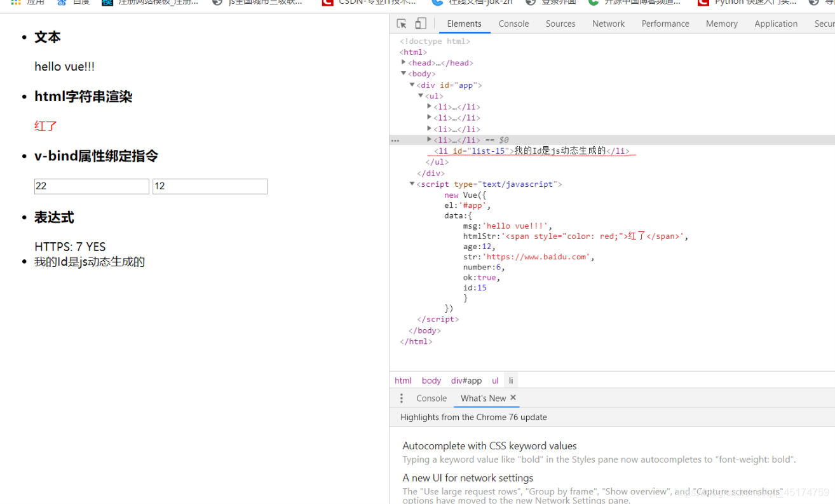
Task: Click the 'hello vue!!!' page text
Action: pos(64,67)
